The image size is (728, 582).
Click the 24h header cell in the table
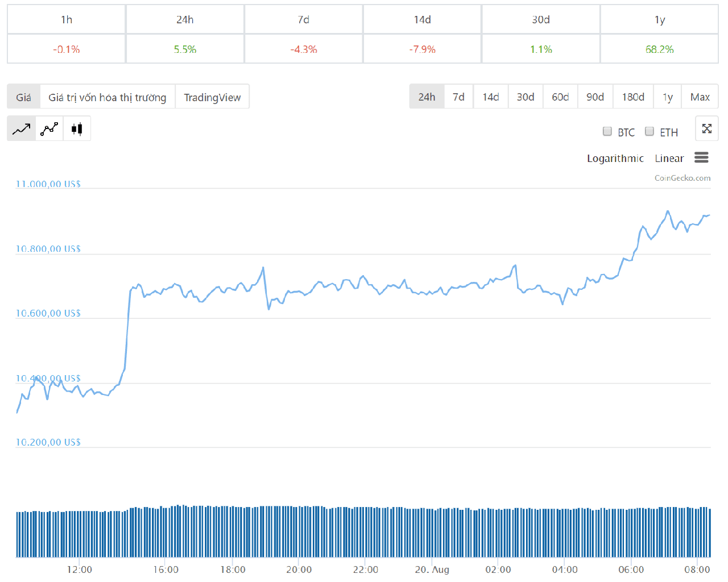[x=185, y=19]
